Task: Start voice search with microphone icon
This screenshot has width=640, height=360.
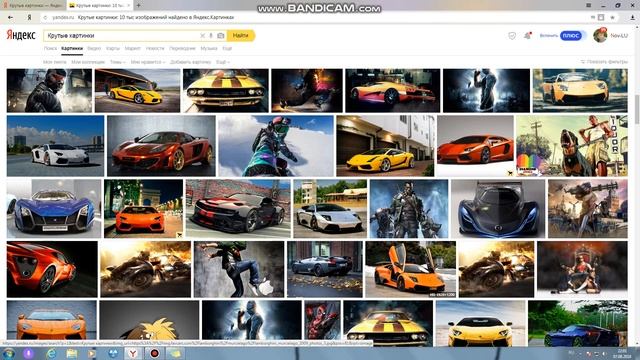Action: [211, 36]
